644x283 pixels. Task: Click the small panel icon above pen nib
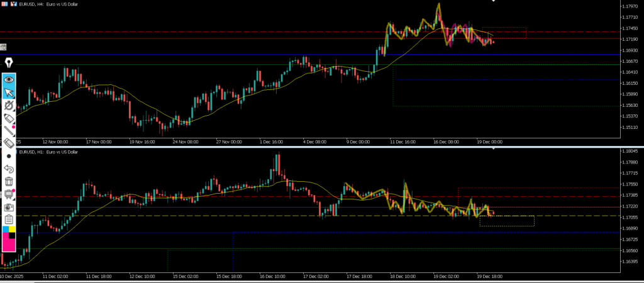tap(3, 47)
